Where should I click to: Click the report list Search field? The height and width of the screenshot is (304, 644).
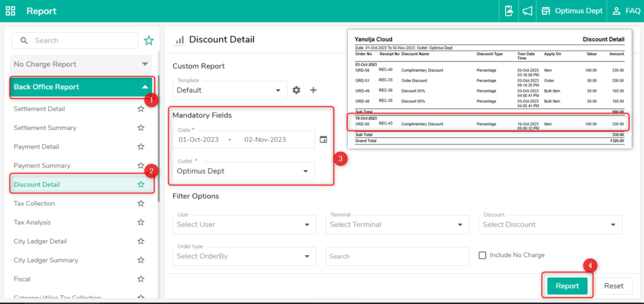[75, 41]
